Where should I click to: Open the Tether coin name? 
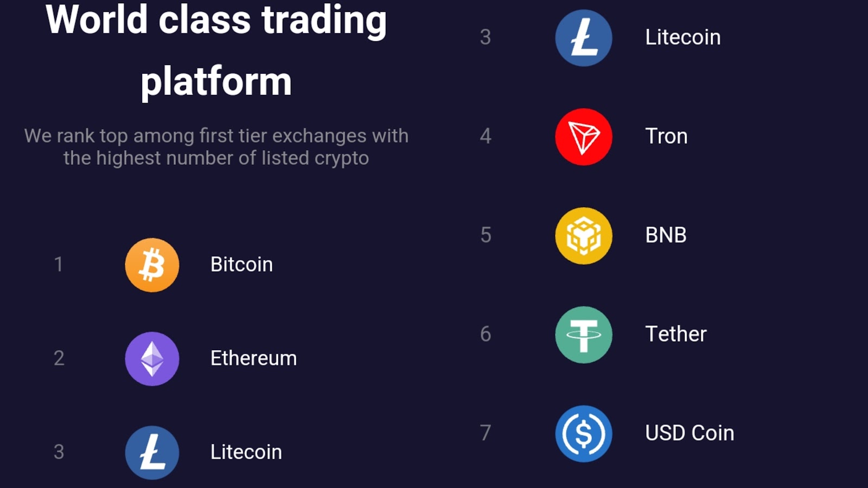pyautogui.click(x=675, y=334)
